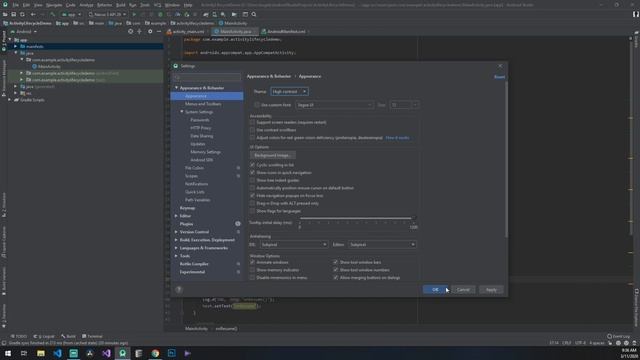Expand Build, Execution, Deployment category
Image resolution: width=640 pixels, height=360 pixels.
176,240
